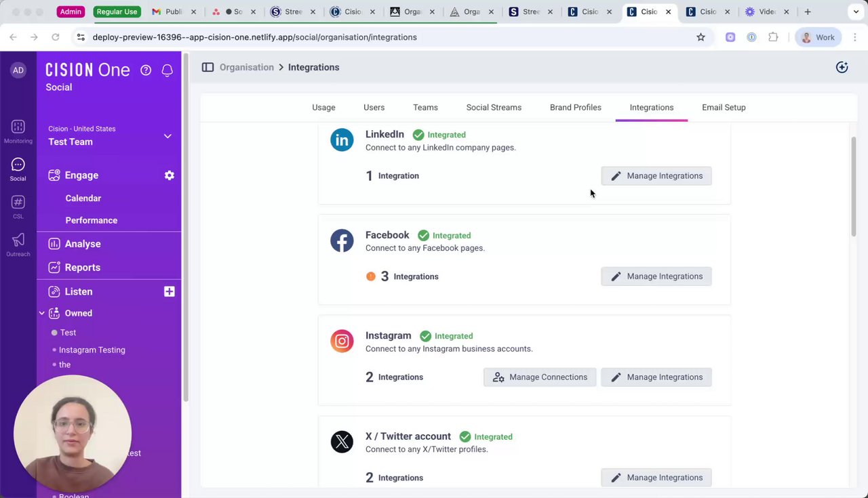Go back in browser history

pyautogui.click(x=14, y=37)
